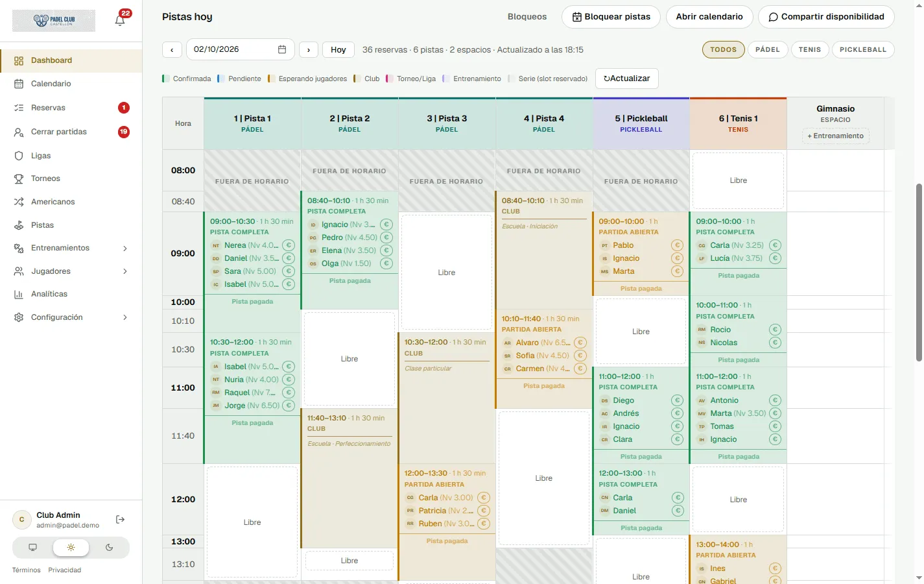Click Compartir disponibilidad button
Screen dimensions: 924x584
pyautogui.click(x=826, y=17)
